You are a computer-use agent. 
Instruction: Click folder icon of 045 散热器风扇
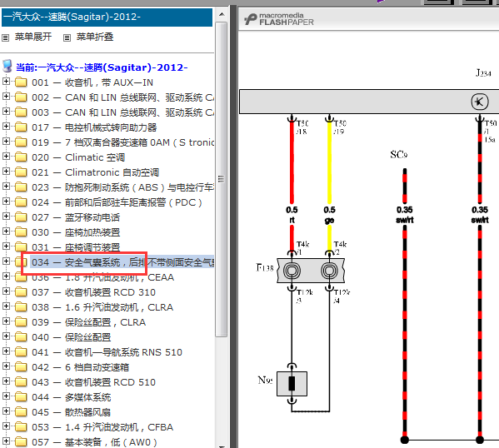(x=21, y=411)
